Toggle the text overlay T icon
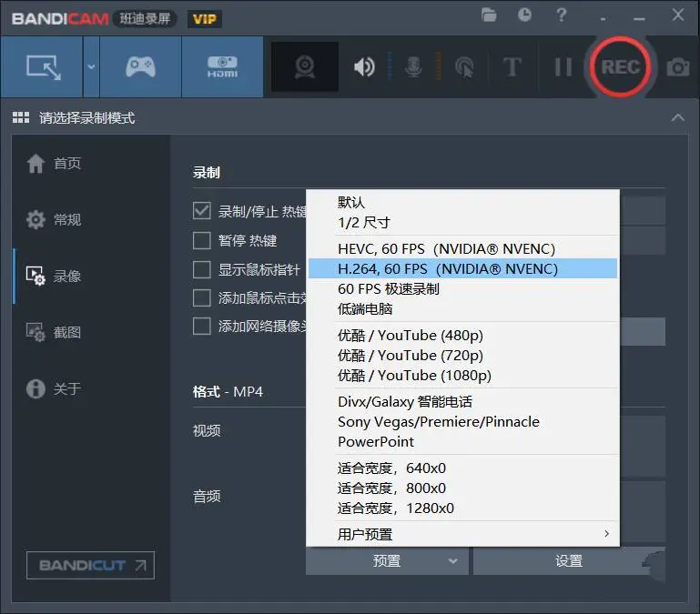Image resolution: width=700 pixels, height=614 pixels. [x=512, y=67]
